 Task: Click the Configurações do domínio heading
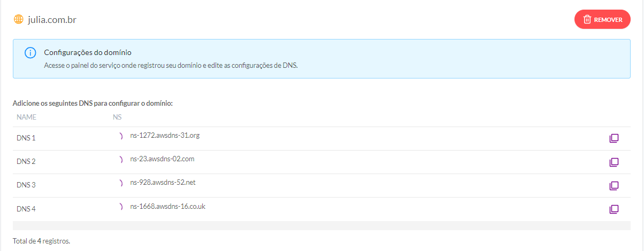click(88, 53)
